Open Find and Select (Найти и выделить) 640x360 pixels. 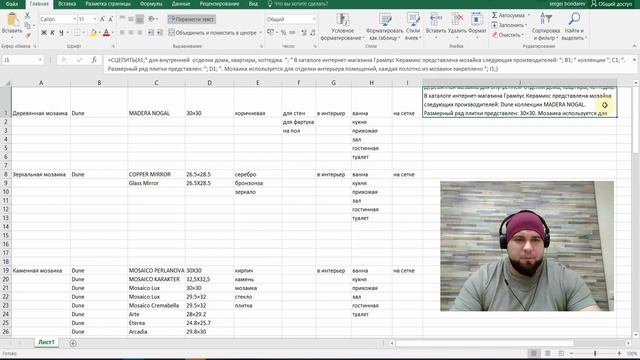(574, 27)
